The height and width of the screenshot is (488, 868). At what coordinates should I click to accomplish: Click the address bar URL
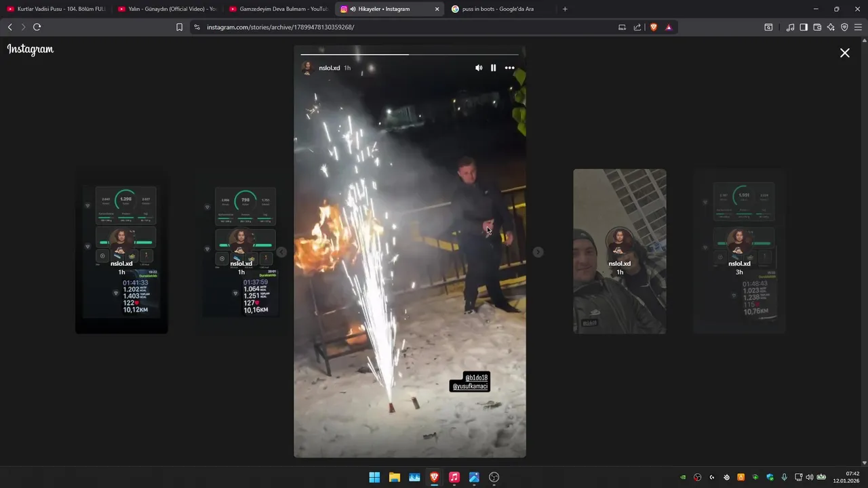click(x=280, y=27)
